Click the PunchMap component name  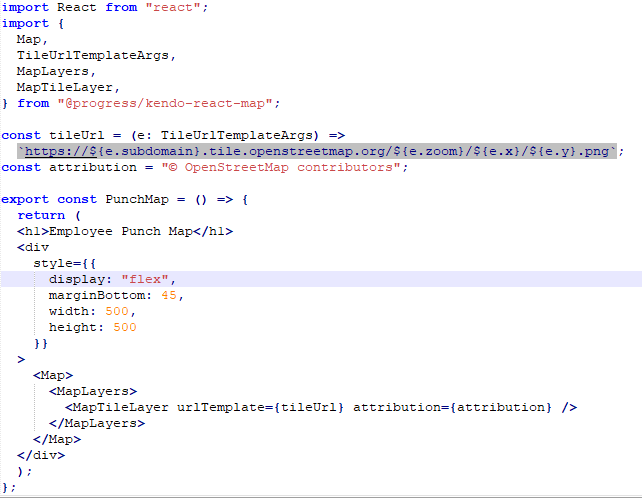click(x=137, y=199)
